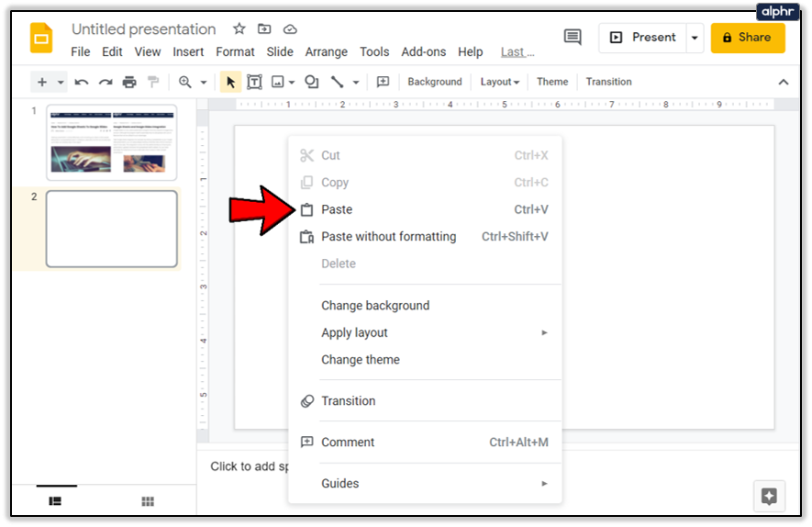Expand the Guides submenu
The height and width of the screenshot is (527, 812).
click(544, 484)
